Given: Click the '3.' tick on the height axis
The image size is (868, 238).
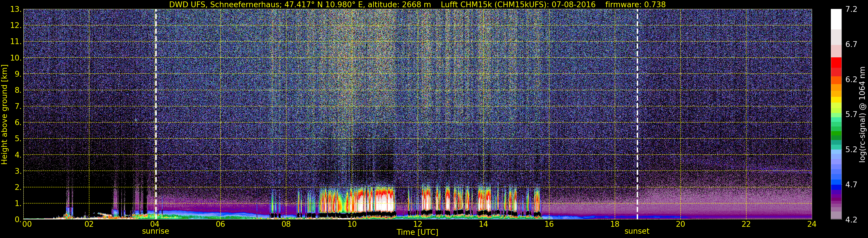Looking at the screenshot, I should pos(18,171).
